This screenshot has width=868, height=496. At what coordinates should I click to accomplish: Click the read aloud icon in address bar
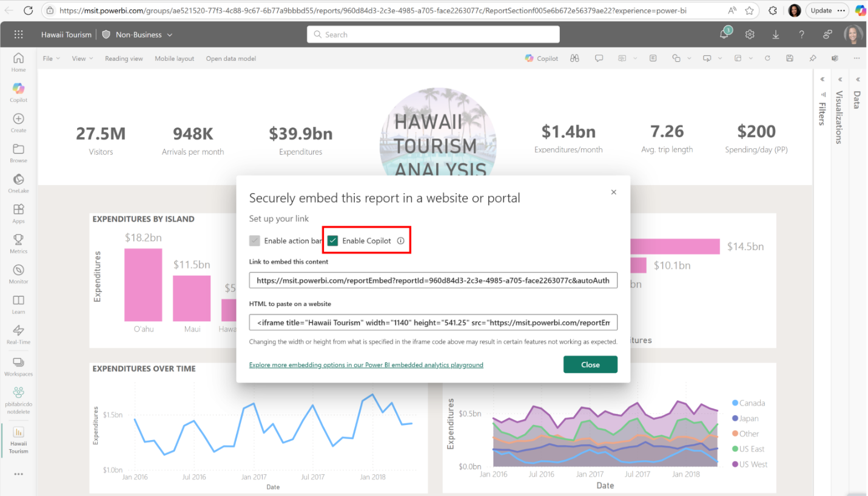732,10
